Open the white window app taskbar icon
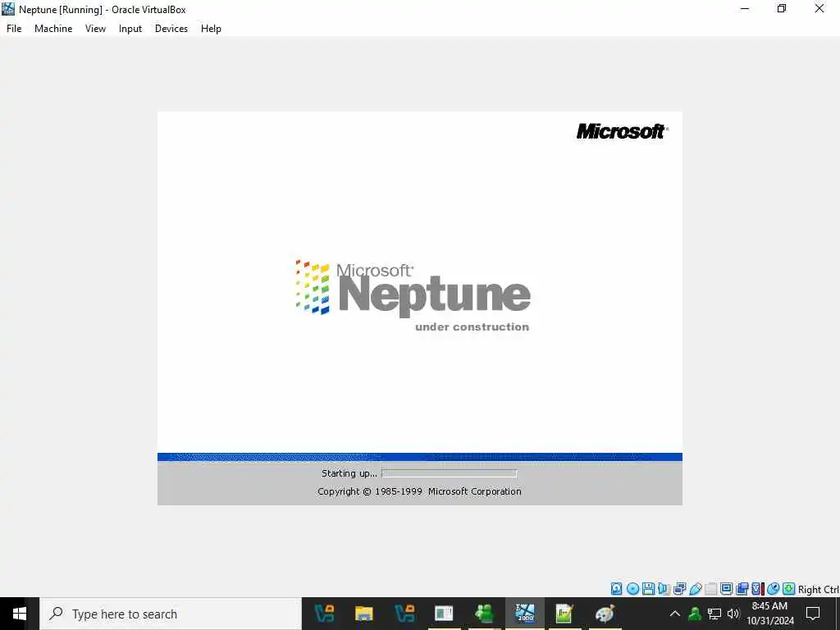 click(x=444, y=614)
